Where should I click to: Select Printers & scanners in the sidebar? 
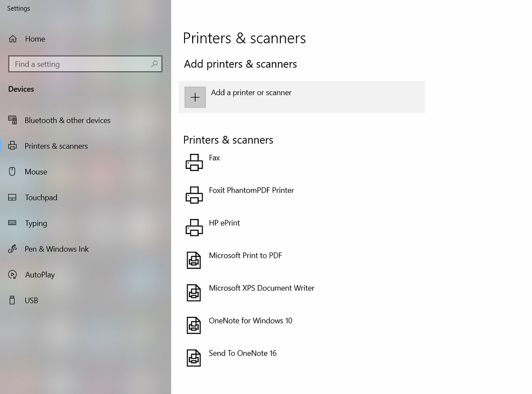pyautogui.click(x=56, y=146)
